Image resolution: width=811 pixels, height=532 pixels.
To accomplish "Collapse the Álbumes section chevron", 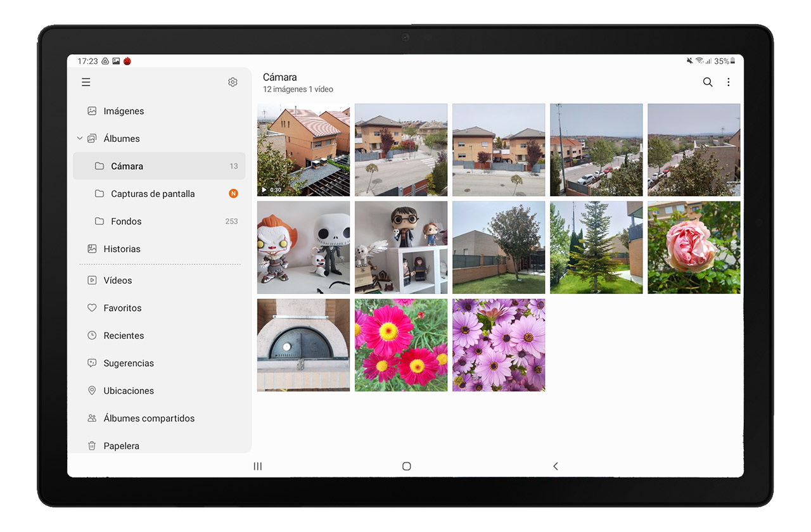I will (80, 139).
